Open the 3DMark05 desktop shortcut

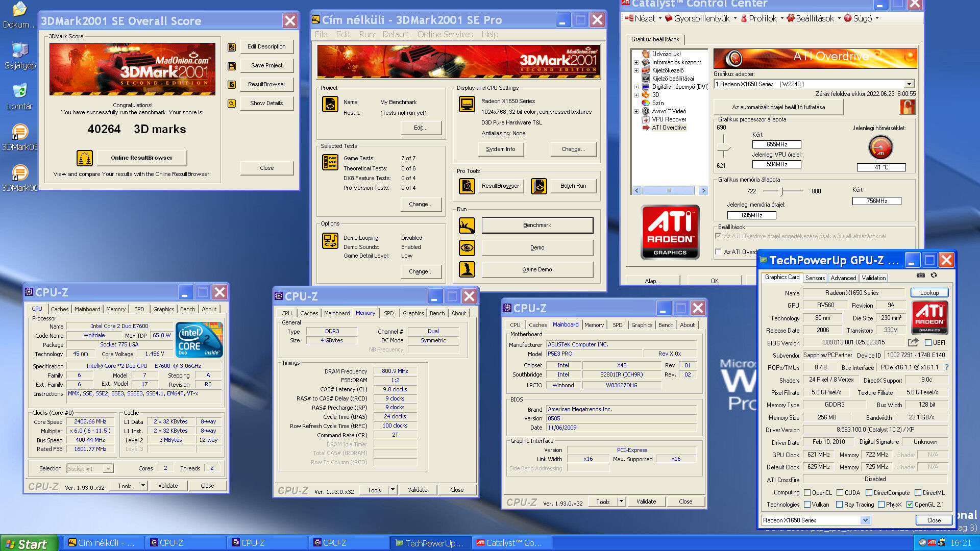click(20, 138)
